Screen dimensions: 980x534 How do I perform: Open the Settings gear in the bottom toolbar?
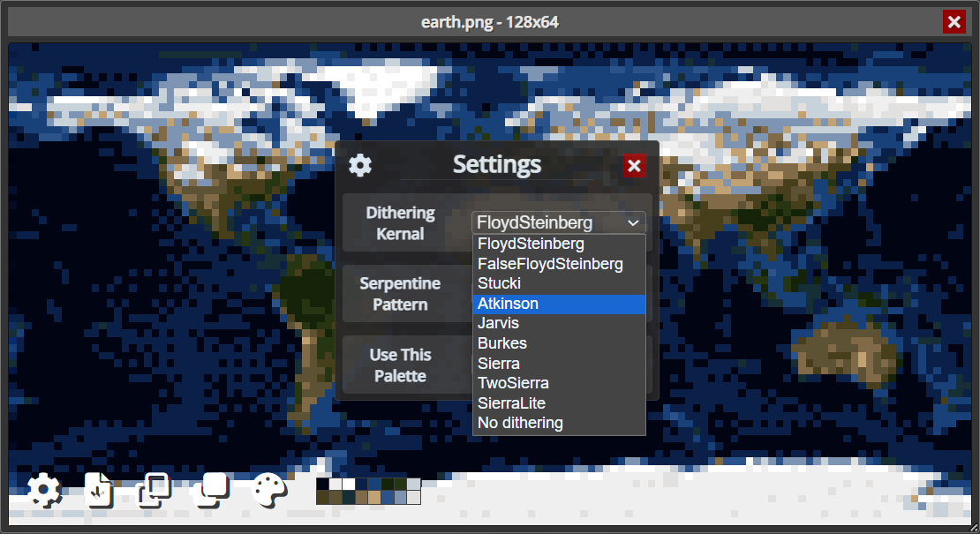click(44, 491)
